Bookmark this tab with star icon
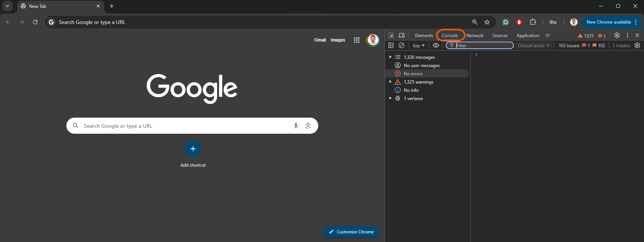This screenshot has height=242, width=644. coord(487,22)
